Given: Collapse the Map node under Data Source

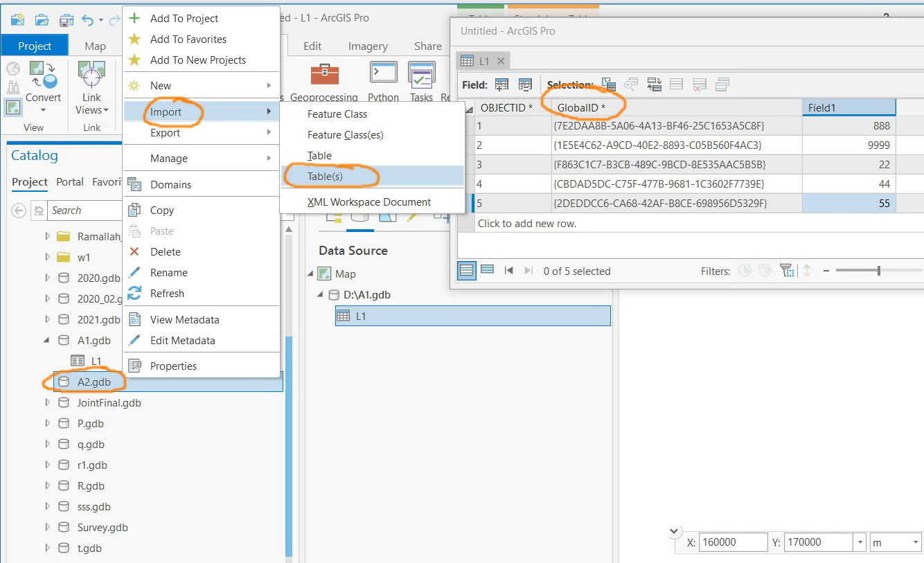Looking at the screenshot, I should pos(310,274).
